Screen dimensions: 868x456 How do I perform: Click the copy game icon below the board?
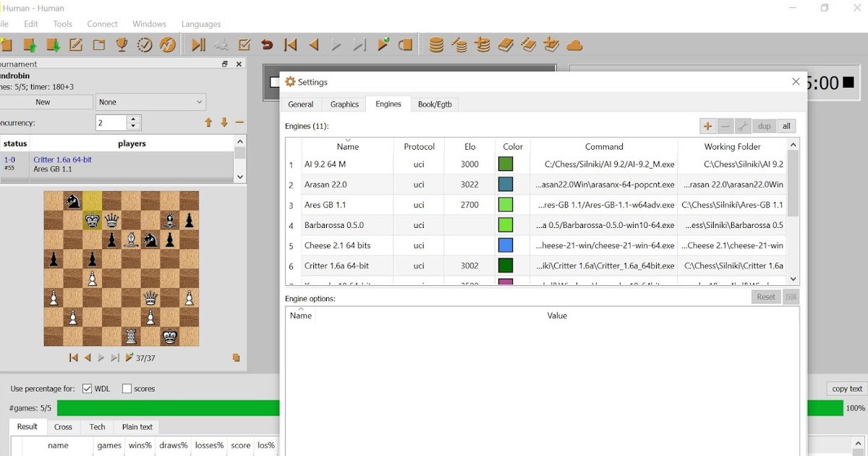coord(235,357)
